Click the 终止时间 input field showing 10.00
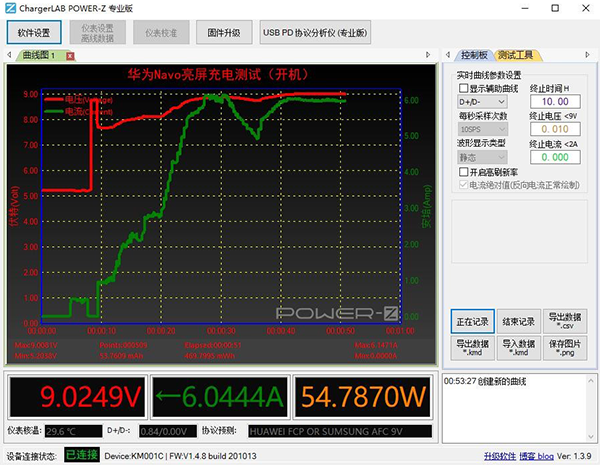The height and width of the screenshot is (465, 600). 555,101
